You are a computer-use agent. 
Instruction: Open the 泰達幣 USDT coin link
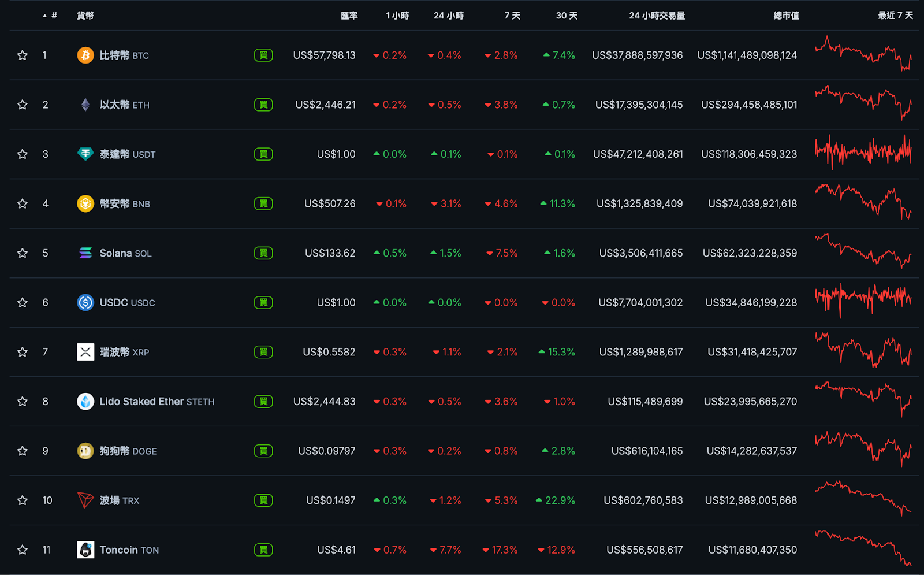point(128,154)
